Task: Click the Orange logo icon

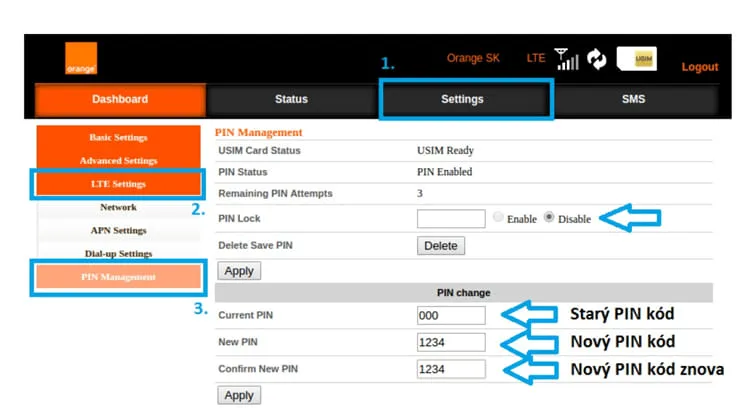Action: coord(81,59)
